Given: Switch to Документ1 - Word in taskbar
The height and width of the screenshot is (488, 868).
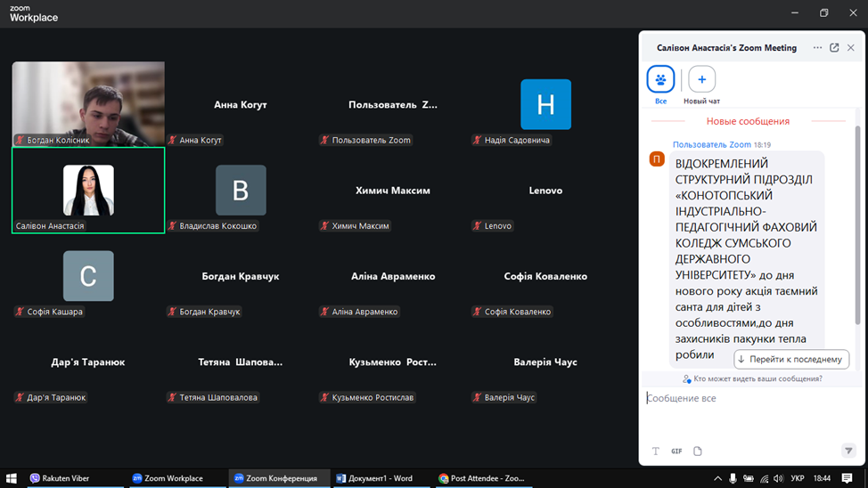Looking at the screenshot, I should tap(374, 478).
